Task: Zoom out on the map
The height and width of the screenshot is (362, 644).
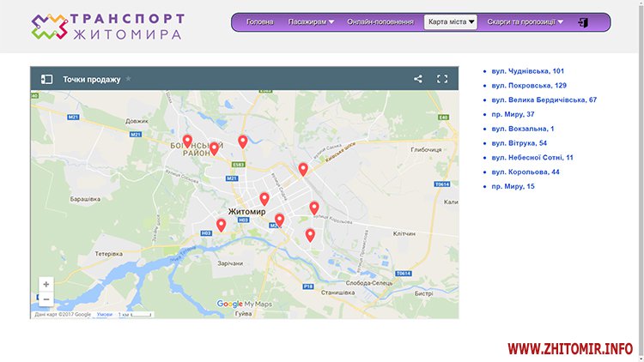Action: click(x=46, y=299)
